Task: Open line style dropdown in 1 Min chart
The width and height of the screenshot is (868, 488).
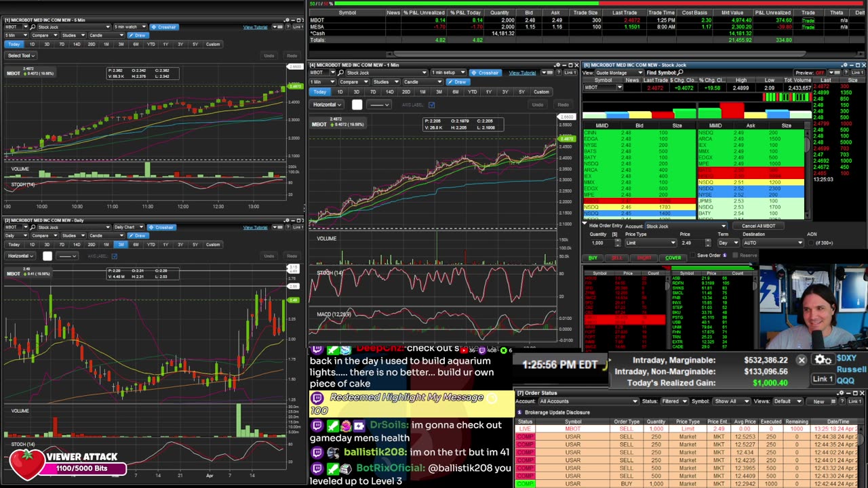Action: coord(378,105)
